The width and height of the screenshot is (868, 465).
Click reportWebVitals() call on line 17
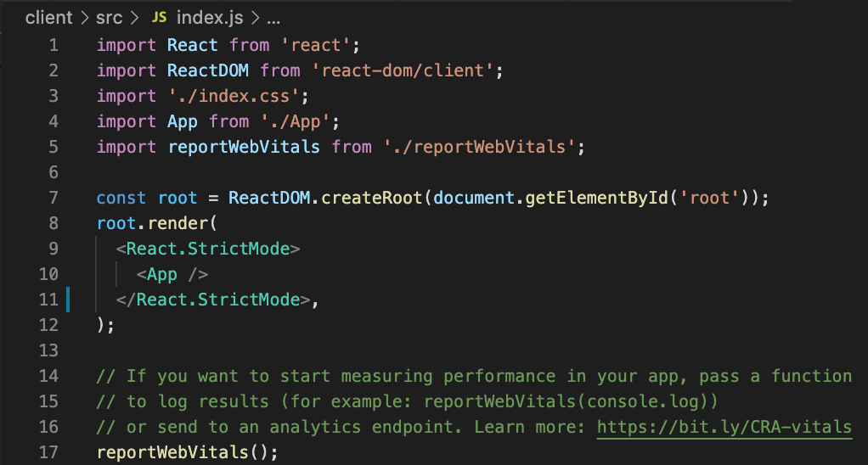tap(187, 452)
